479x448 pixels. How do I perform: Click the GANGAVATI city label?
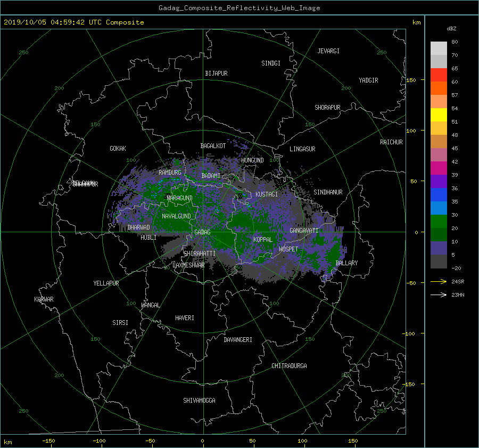tap(304, 231)
